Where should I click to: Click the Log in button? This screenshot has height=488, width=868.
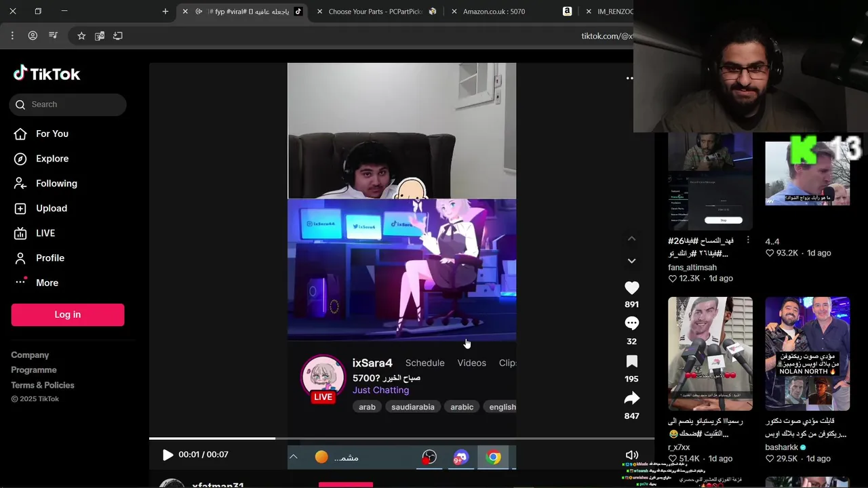(x=68, y=314)
